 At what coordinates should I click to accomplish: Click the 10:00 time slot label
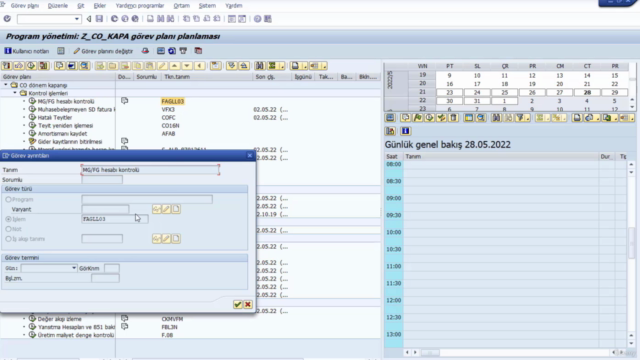[x=393, y=232]
